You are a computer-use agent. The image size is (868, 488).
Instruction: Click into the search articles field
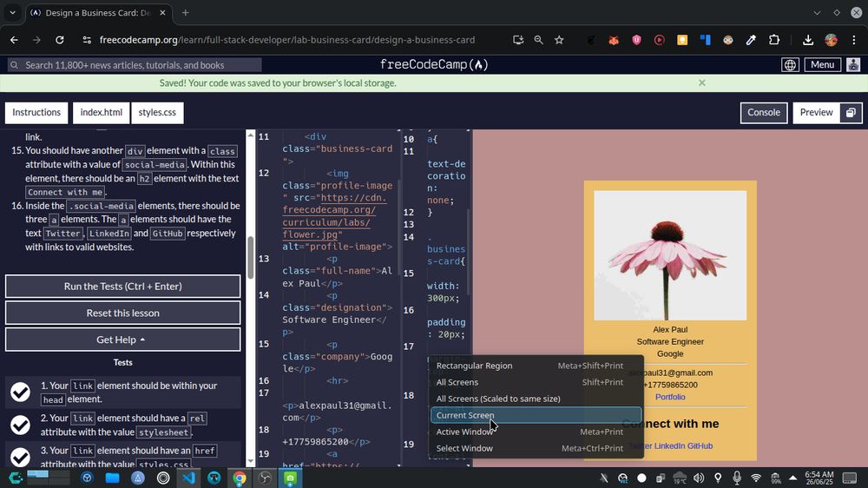(135, 65)
